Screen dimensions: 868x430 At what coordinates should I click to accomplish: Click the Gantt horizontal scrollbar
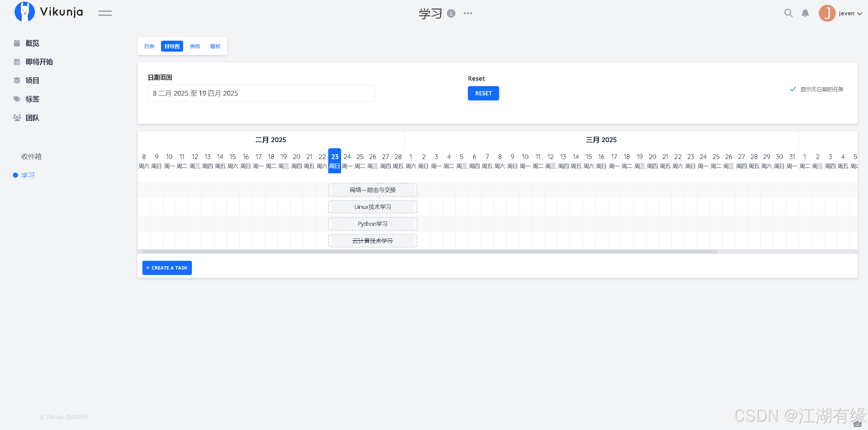tap(429, 252)
